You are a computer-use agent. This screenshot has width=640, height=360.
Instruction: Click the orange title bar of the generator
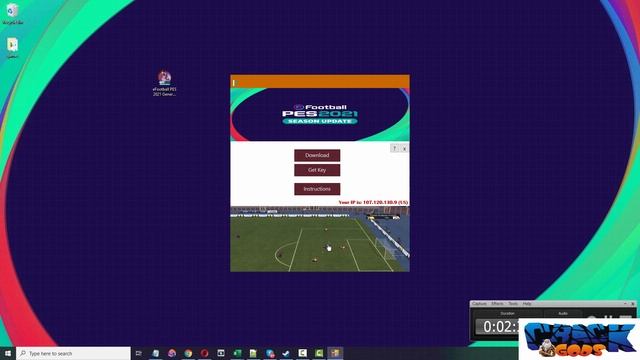pos(320,82)
